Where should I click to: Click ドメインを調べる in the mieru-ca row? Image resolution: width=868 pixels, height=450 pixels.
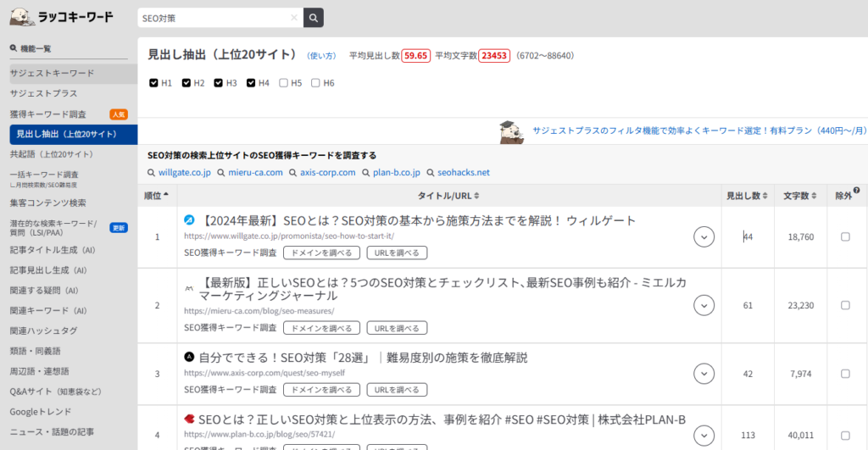click(321, 328)
